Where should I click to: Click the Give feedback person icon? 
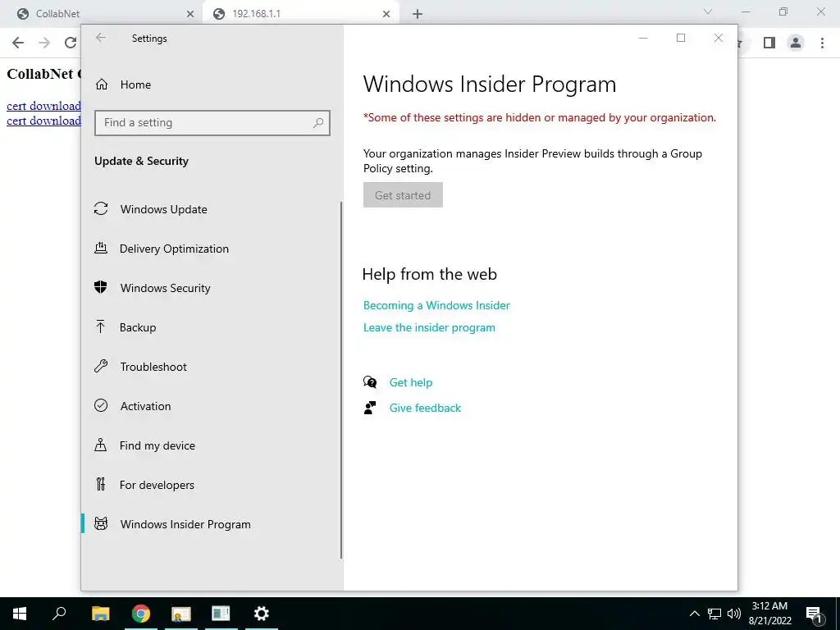[370, 408]
